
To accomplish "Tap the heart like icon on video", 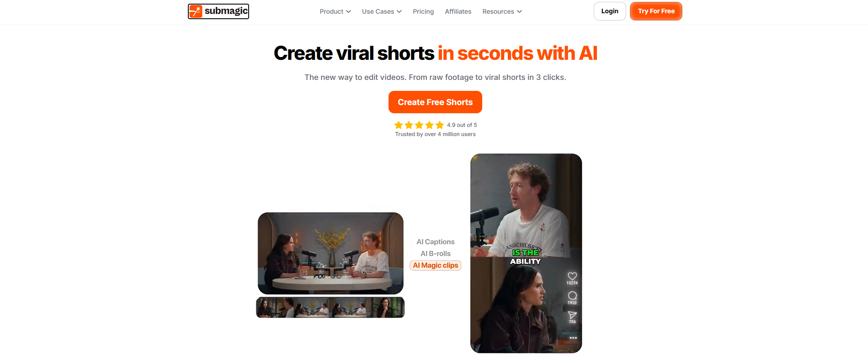I will tap(572, 276).
